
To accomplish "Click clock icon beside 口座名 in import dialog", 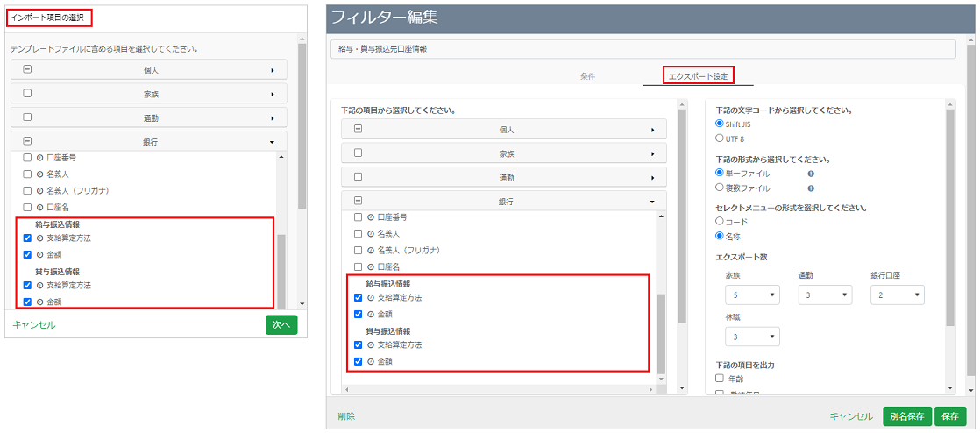I will [40, 207].
